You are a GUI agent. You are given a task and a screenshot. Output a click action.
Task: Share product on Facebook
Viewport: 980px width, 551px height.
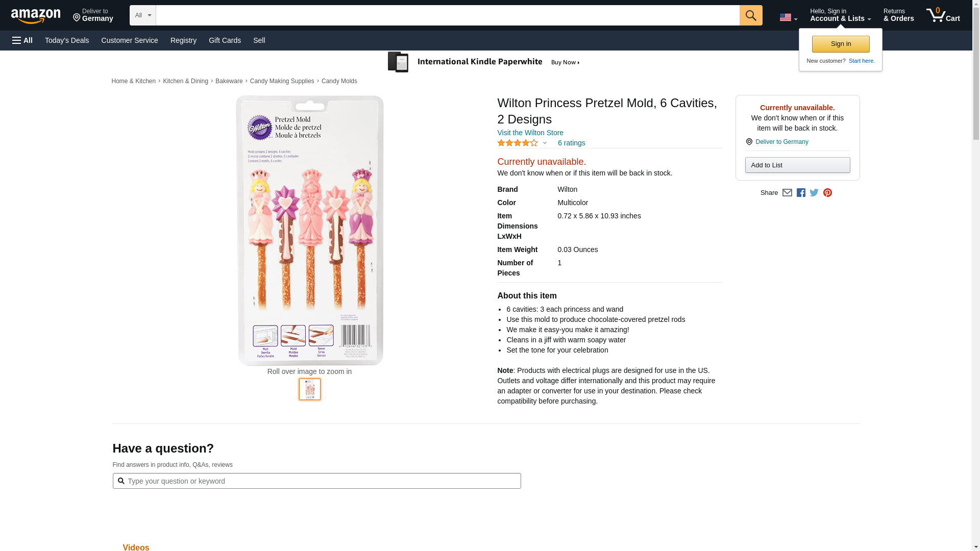[x=801, y=193]
